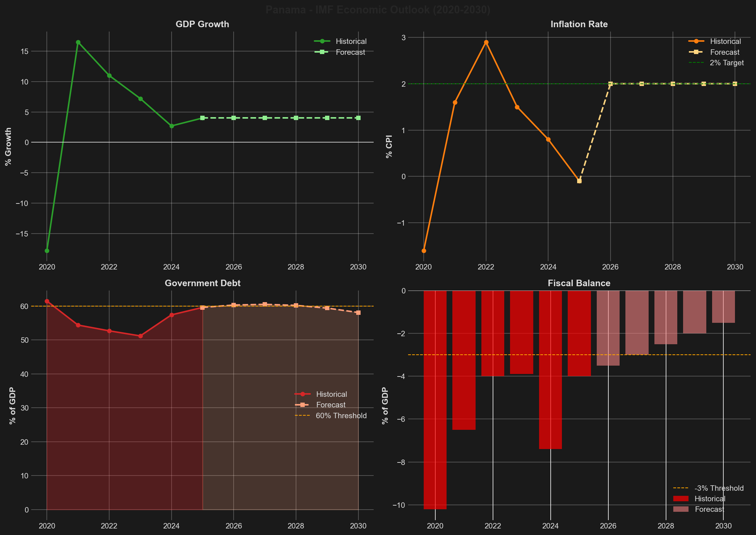Select the Forecast legend marker in GDP Growth
The image size is (756, 535).
(322, 52)
